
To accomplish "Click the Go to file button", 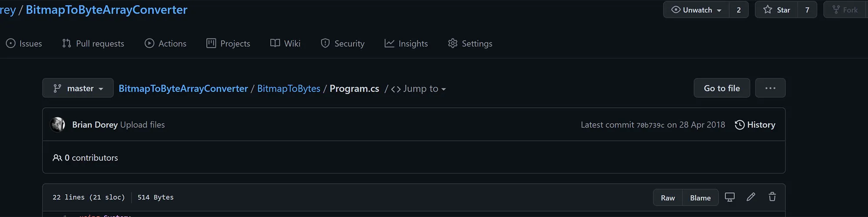I will [722, 88].
